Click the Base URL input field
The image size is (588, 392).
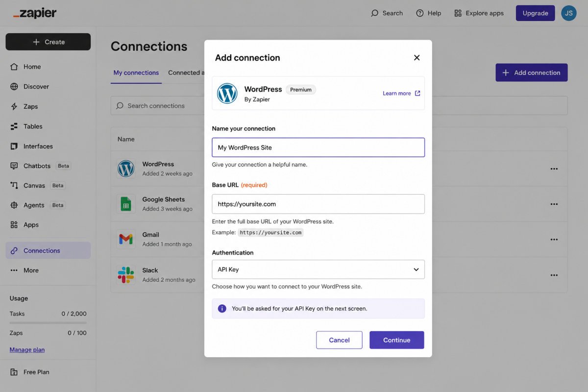318,204
